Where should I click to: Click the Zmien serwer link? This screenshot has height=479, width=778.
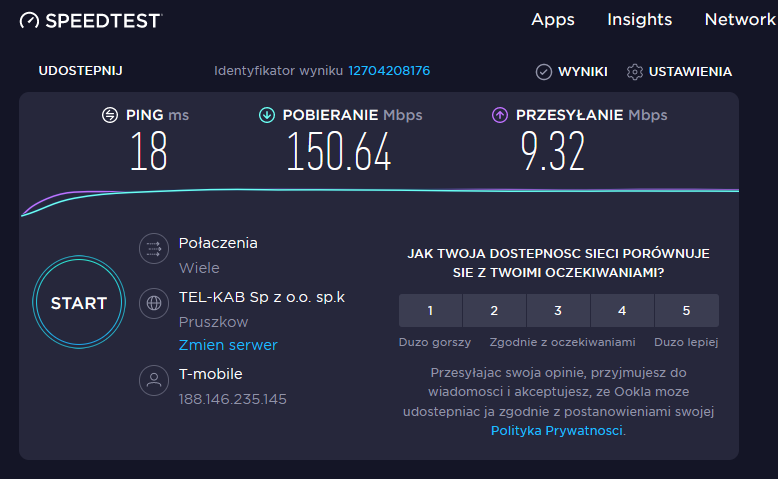[228, 344]
